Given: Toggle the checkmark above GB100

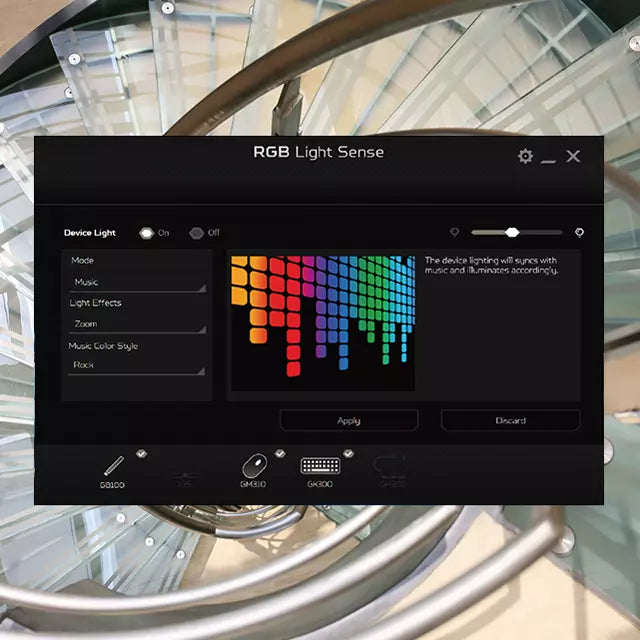Looking at the screenshot, I should pos(142,453).
